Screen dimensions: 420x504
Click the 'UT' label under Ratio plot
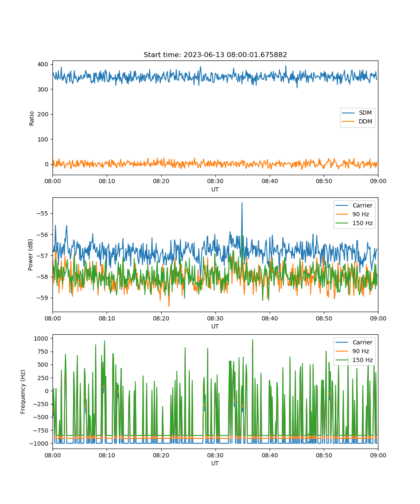(215, 189)
